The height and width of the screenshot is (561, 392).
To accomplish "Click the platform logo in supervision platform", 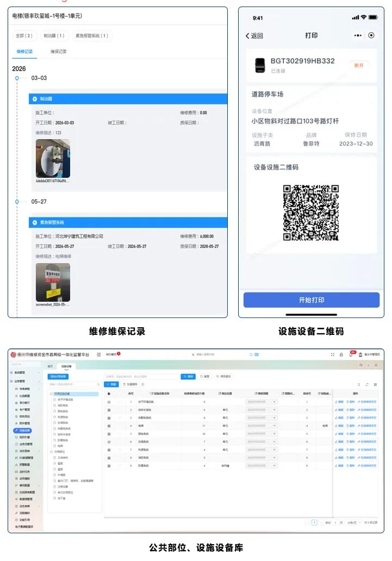I will [14, 354].
